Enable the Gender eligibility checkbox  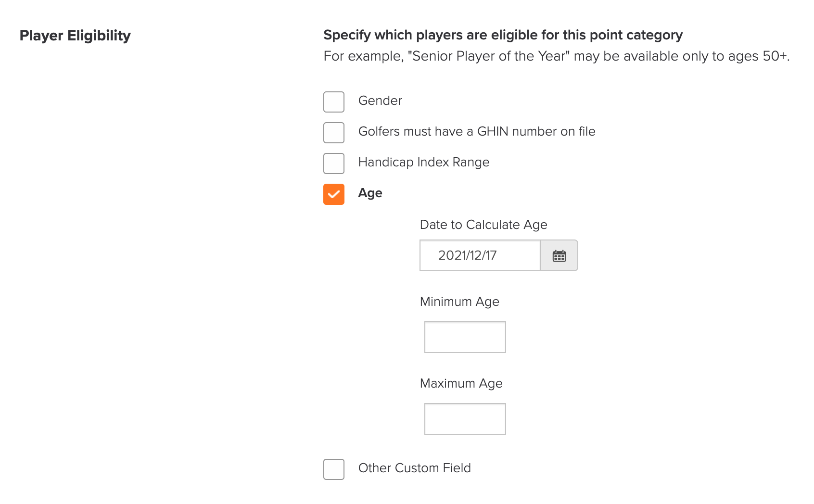(334, 102)
